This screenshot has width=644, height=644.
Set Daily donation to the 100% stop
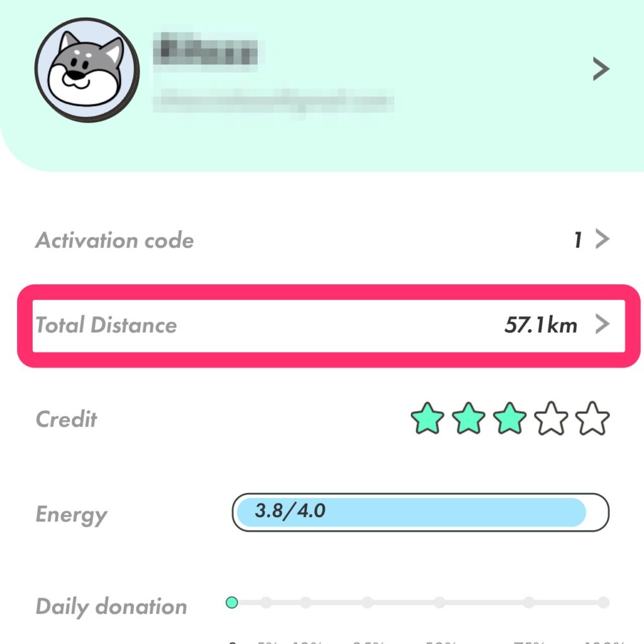tap(604, 602)
